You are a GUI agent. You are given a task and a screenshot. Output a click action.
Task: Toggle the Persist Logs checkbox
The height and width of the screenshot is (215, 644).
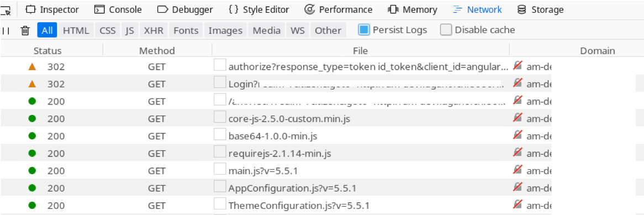(364, 30)
